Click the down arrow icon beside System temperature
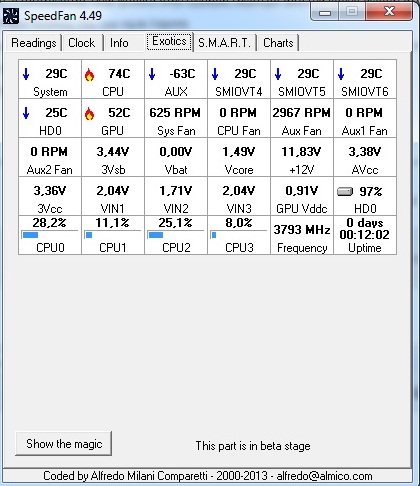This screenshot has height=486, width=420. coord(26,74)
